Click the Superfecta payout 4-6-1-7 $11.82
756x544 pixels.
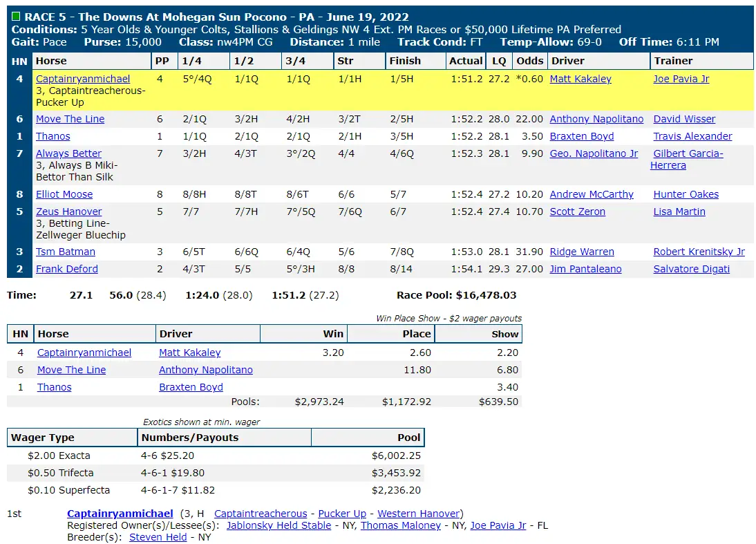point(178,490)
